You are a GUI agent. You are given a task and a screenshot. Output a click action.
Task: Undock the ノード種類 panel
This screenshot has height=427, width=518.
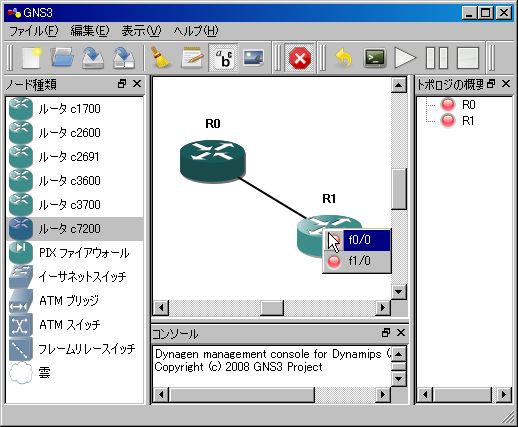pyautogui.click(x=122, y=84)
